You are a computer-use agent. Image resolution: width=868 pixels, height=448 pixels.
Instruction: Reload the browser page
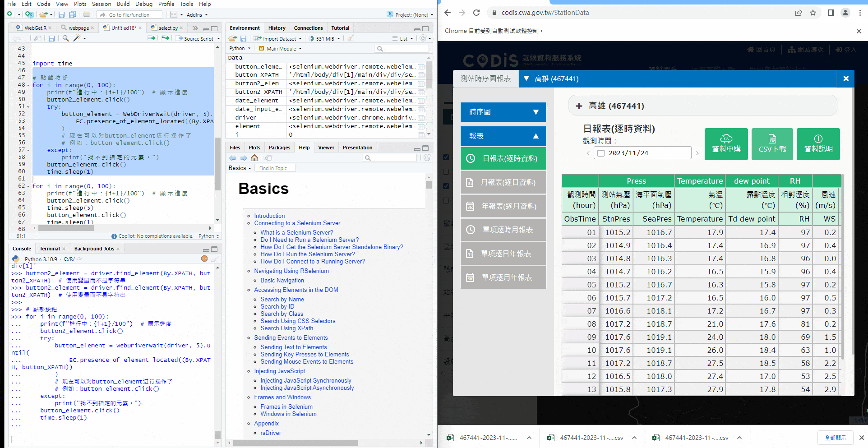pos(476,13)
